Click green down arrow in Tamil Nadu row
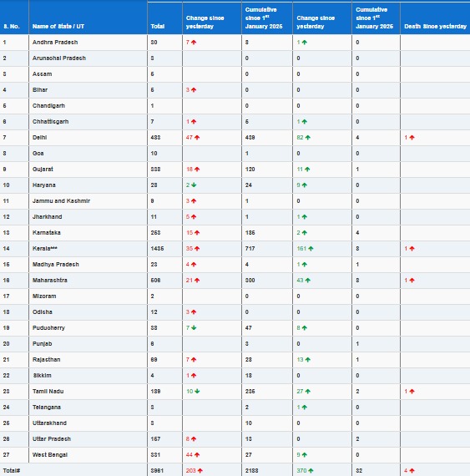The image size is (470, 476). click(x=197, y=392)
